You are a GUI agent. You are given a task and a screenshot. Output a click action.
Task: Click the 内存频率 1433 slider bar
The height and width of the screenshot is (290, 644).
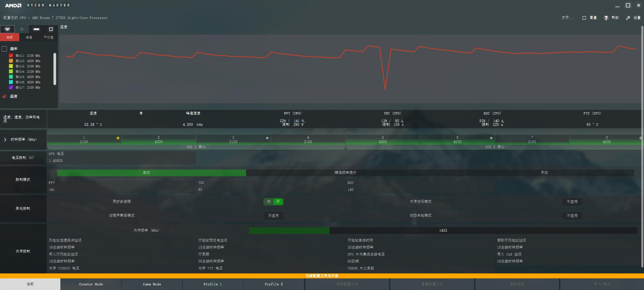pyautogui.click(x=443, y=230)
